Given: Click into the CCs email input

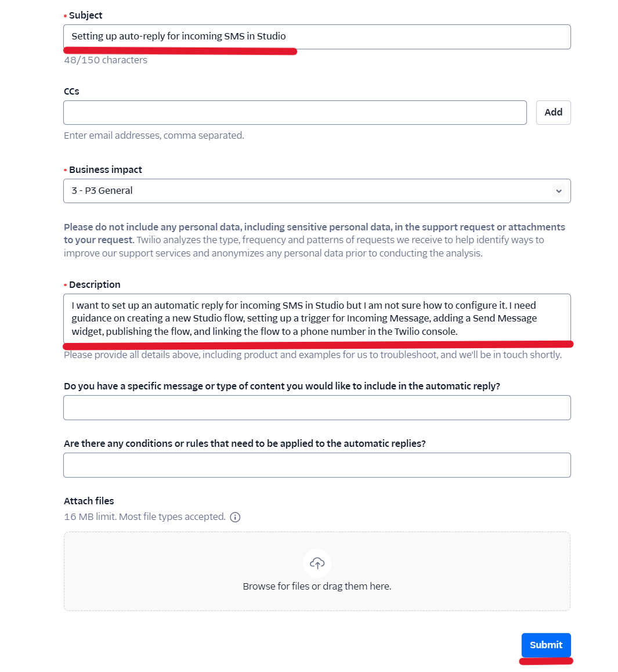Looking at the screenshot, I should click(295, 113).
